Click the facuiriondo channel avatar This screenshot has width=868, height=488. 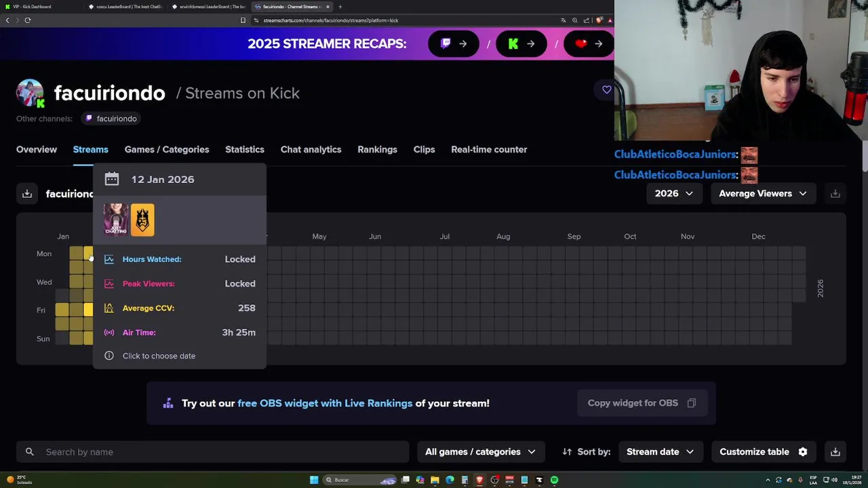(30, 93)
